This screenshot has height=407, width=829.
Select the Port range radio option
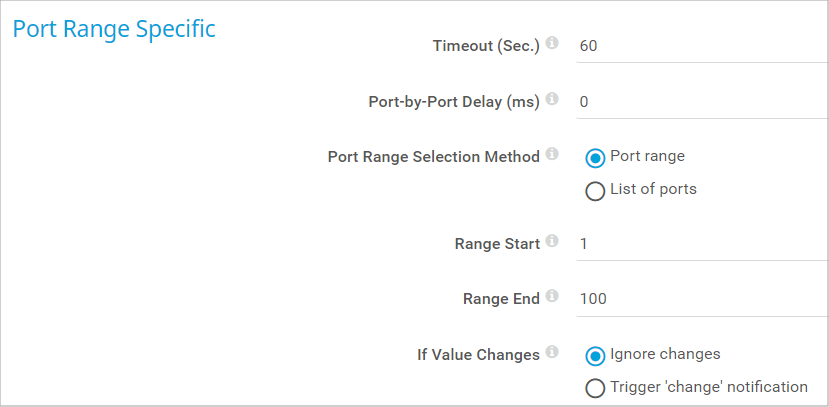(x=595, y=157)
